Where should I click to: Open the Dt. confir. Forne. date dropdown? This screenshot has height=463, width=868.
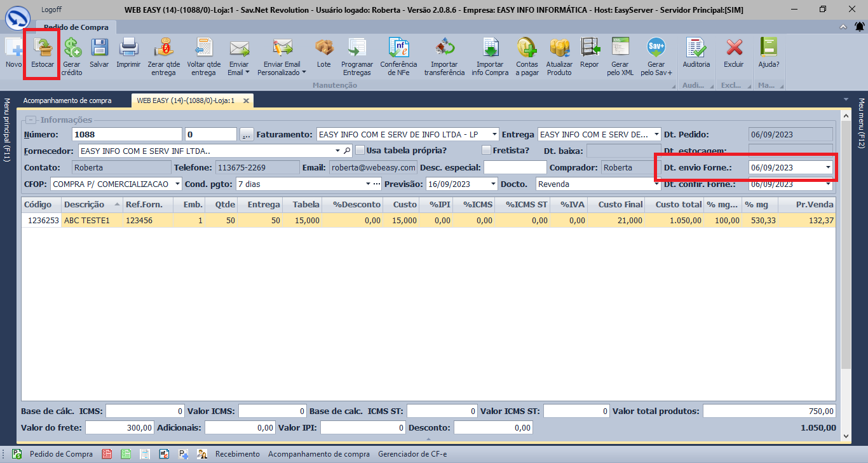click(x=828, y=184)
